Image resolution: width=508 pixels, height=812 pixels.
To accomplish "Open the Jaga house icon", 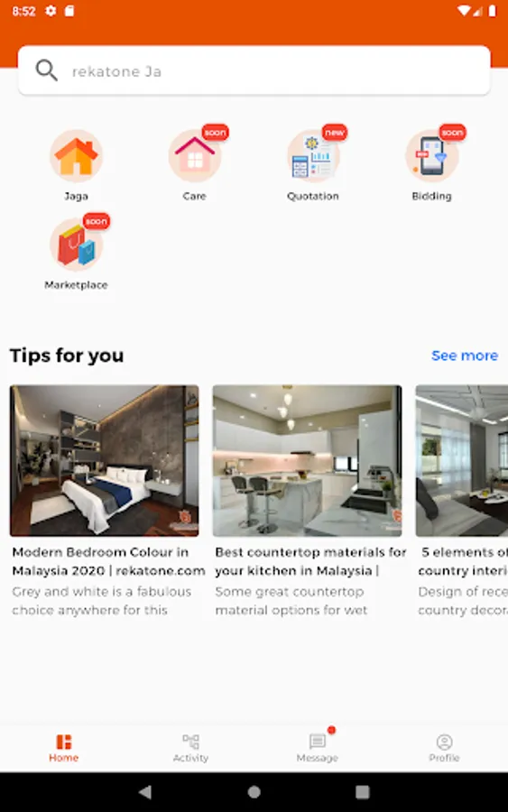I will [x=76, y=156].
